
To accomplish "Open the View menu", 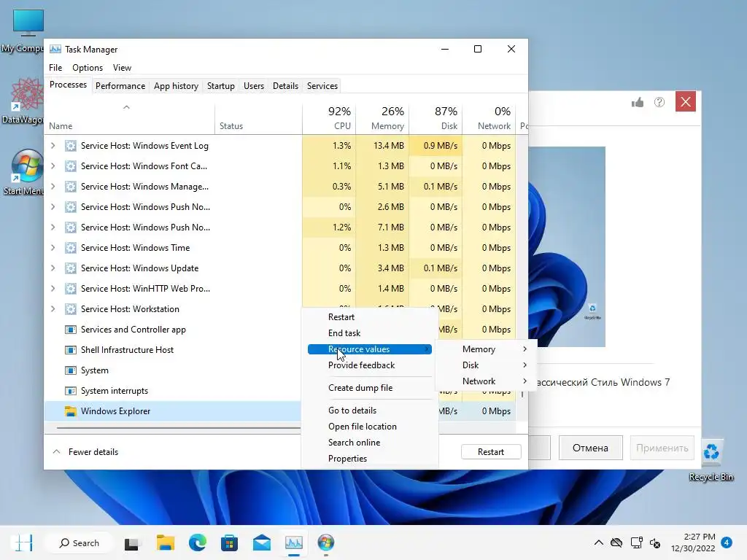I will point(122,68).
